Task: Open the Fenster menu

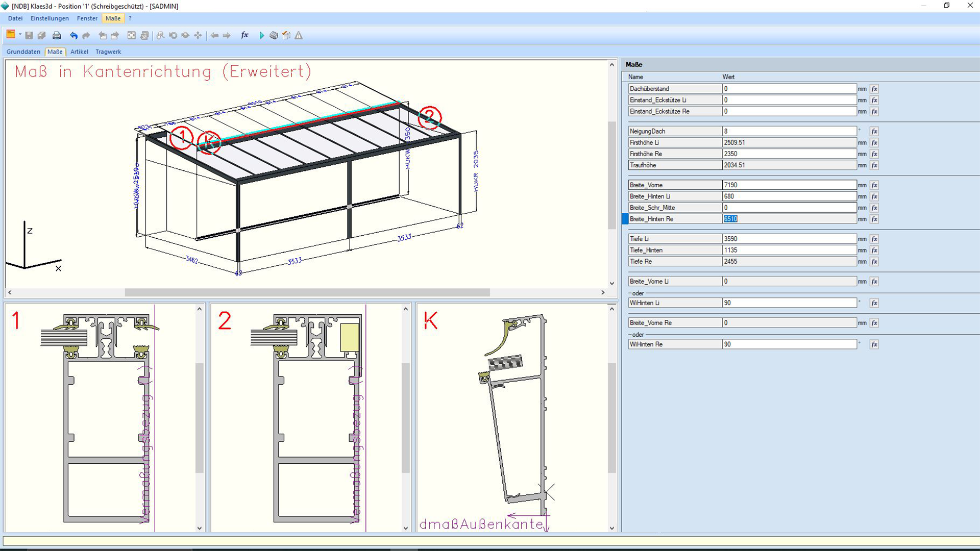Action: click(87, 18)
